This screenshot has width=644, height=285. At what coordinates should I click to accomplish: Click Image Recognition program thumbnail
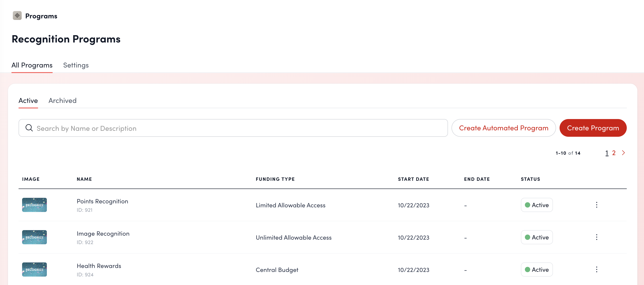[34, 237]
